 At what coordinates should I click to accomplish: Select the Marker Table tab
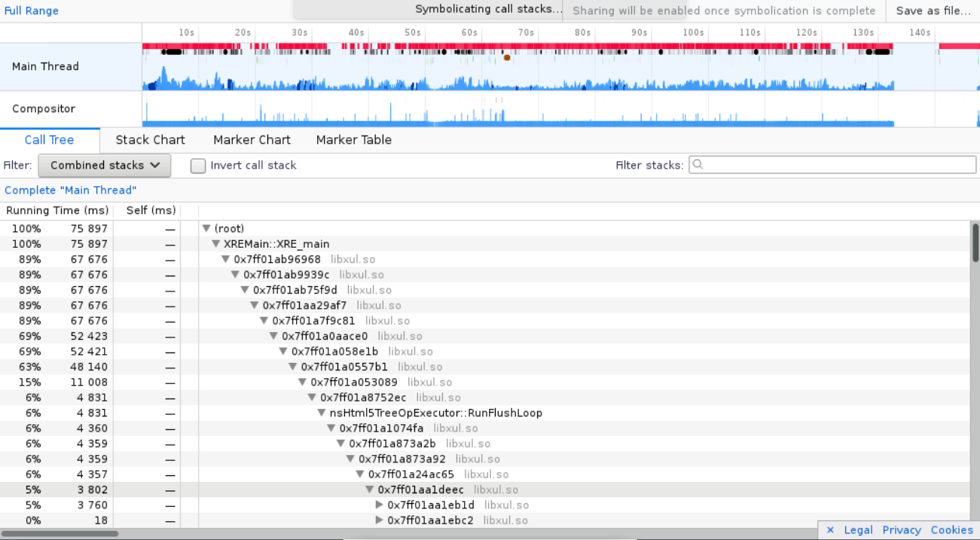click(353, 140)
